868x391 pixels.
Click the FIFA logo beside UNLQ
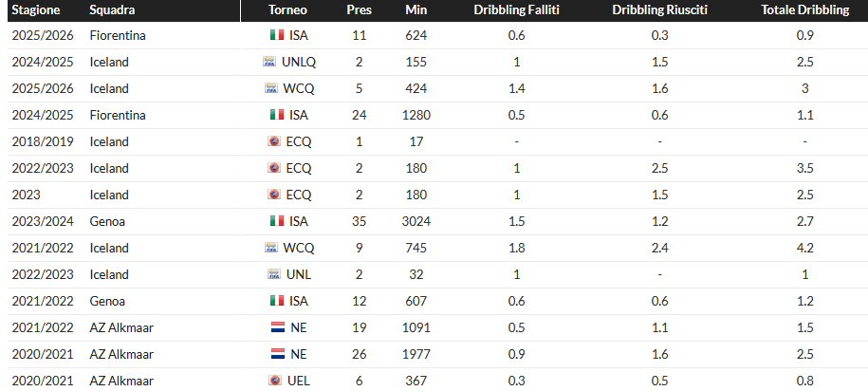click(269, 62)
